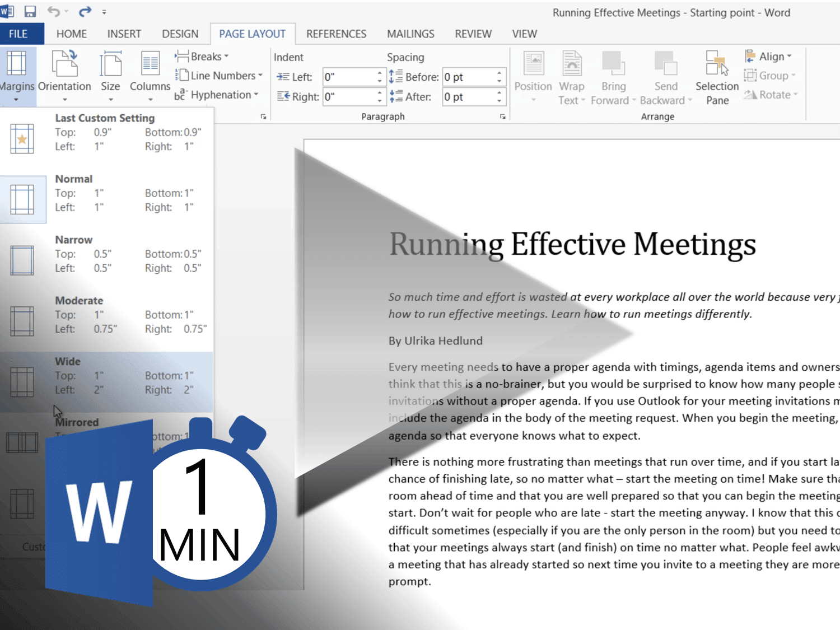Open the Rotate objects menu

770,95
